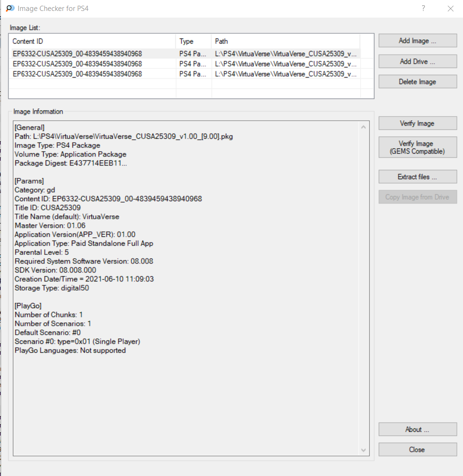Sort list by Content ID column header
This screenshot has width=463, height=476.
92,41
